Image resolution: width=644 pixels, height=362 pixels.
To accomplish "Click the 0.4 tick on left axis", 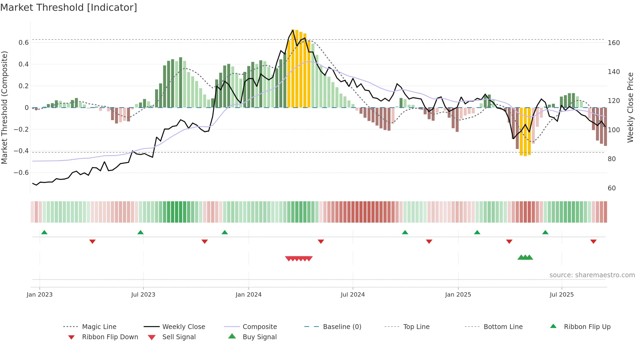I will [24, 64].
